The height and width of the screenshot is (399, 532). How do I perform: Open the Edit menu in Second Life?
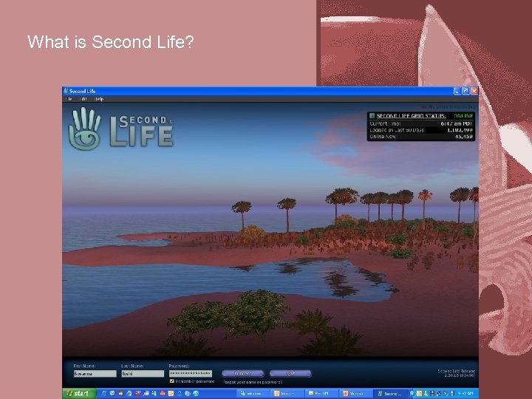83,99
